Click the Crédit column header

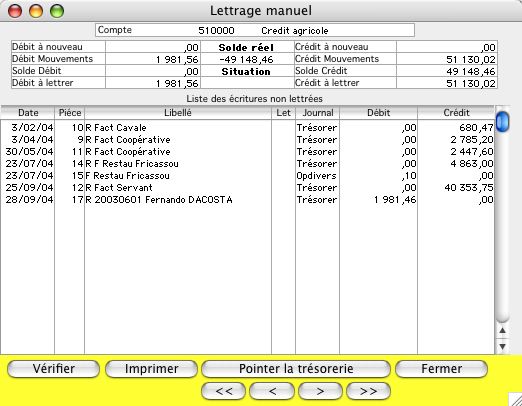tap(456, 113)
